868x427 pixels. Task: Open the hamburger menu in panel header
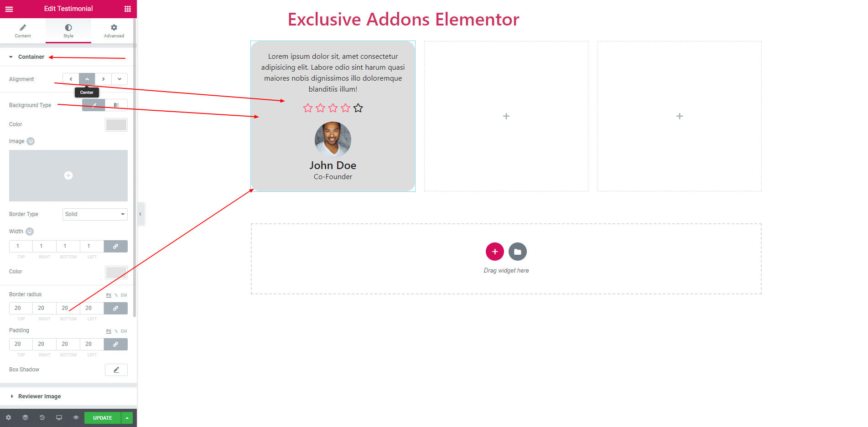point(9,9)
